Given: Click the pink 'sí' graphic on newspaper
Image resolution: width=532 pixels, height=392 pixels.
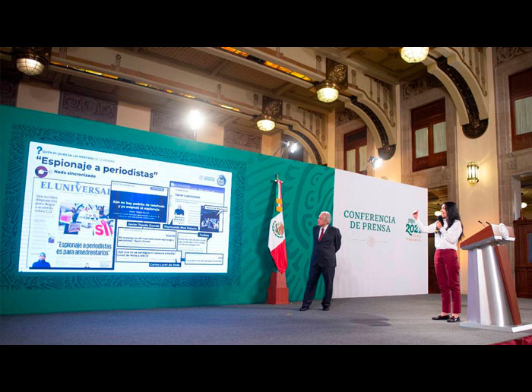Looking at the screenshot, I should coord(103,227).
